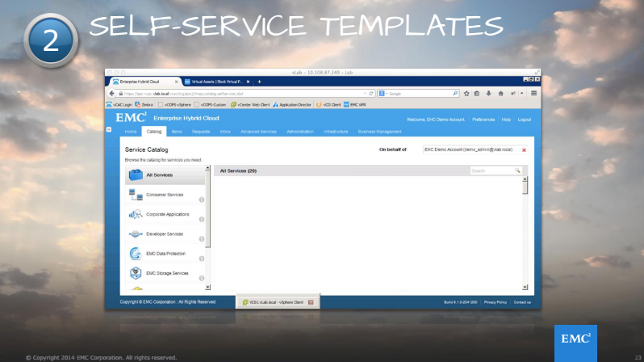Screen dimensions: 644x362
Task: Click the services panel scrollbar thumb
Action: pyautogui.click(x=525, y=188)
